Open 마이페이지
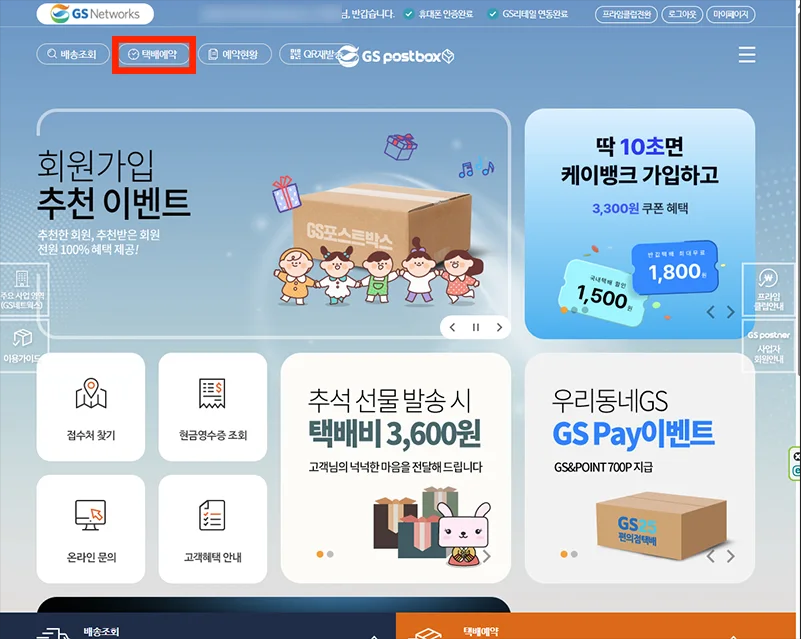 click(x=732, y=14)
